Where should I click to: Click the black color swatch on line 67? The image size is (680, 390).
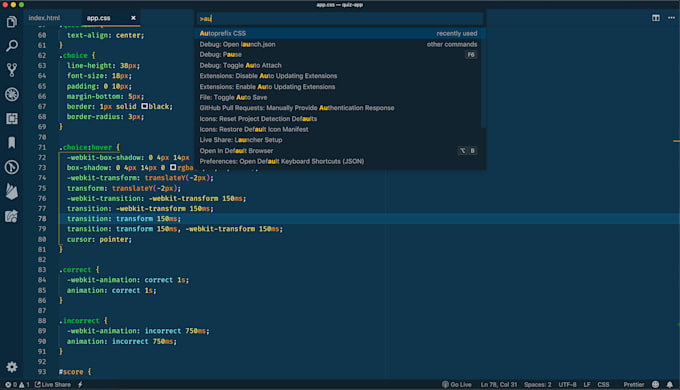144,106
